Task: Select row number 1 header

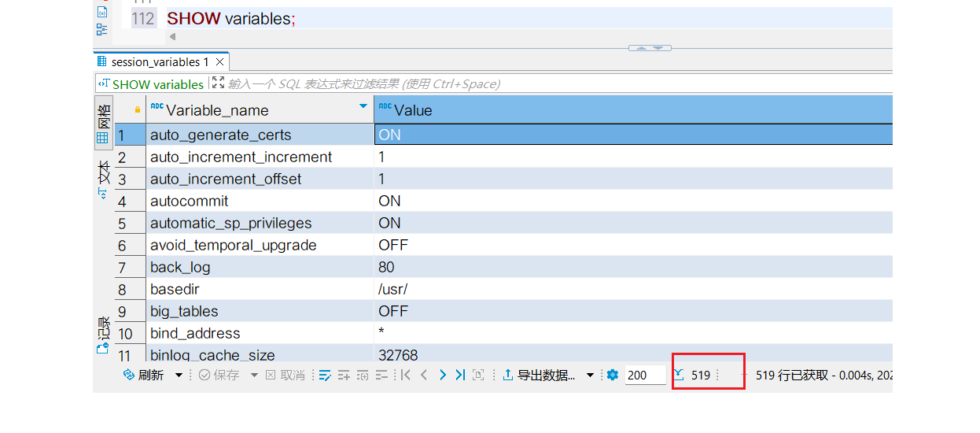Action: (130, 135)
